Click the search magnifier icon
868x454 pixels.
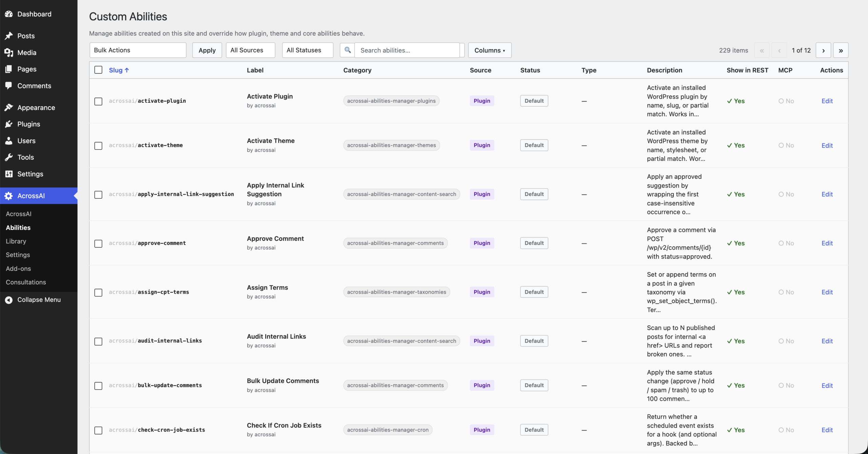(348, 50)
